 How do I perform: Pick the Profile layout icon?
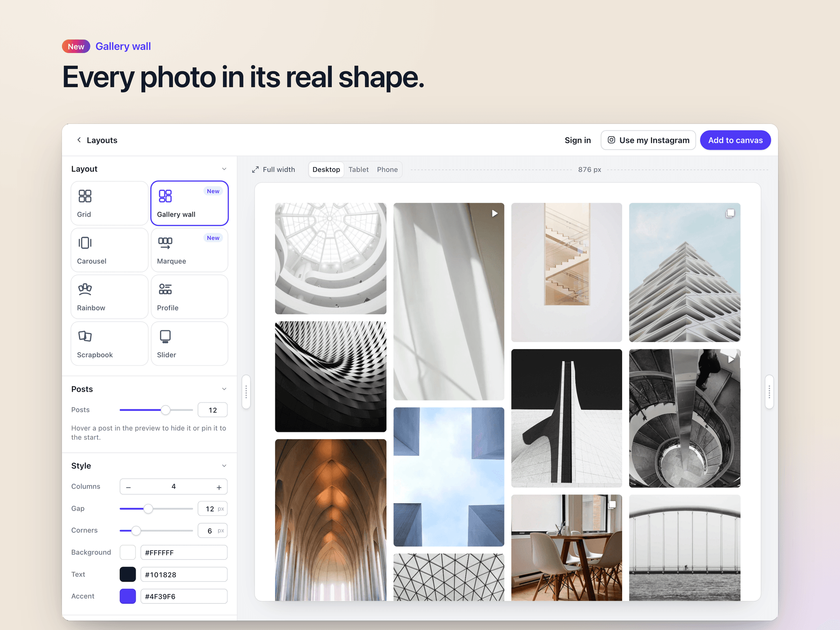click(x=165, y=290)
